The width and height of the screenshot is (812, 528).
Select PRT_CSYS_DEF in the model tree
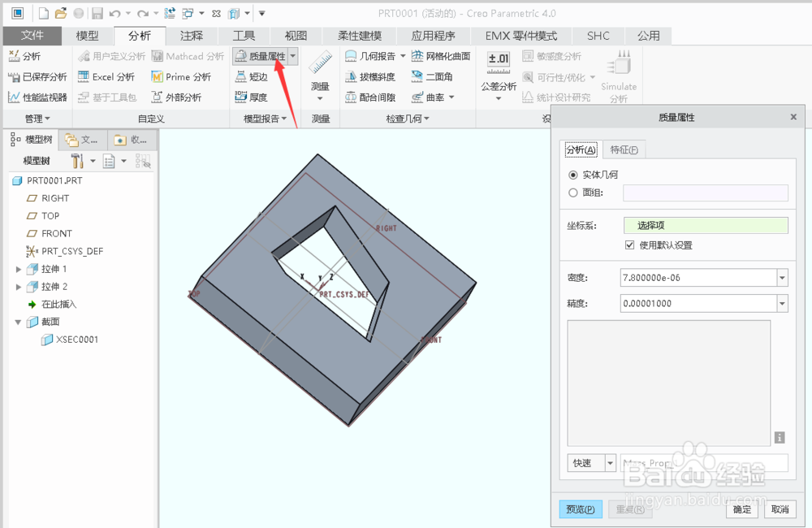tap(65, 251)
